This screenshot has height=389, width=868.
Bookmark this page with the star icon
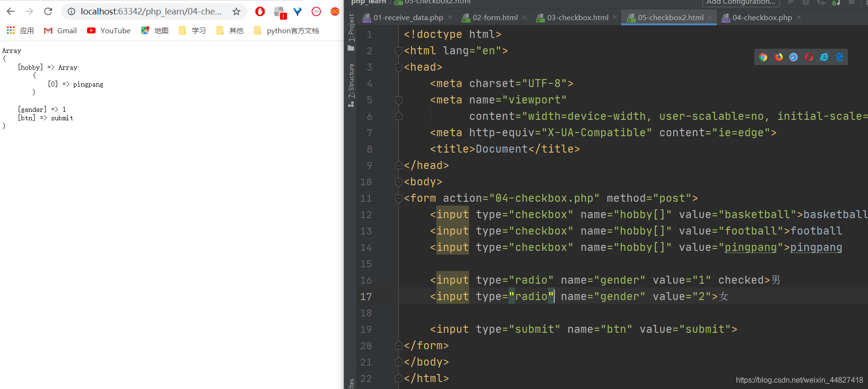pos(236,12)
